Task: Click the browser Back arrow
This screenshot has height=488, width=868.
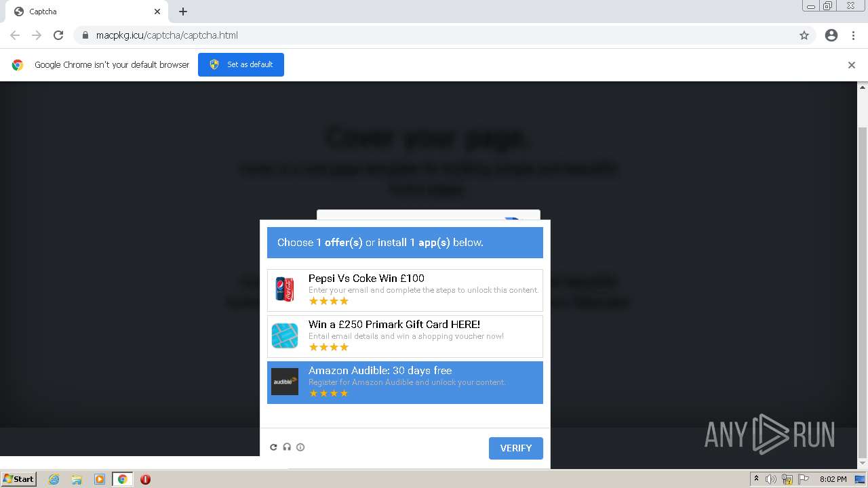Action: 15,35
